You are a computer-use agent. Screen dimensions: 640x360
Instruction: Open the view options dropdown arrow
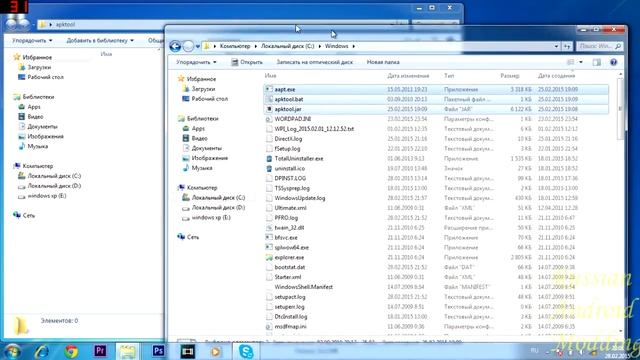581,62
